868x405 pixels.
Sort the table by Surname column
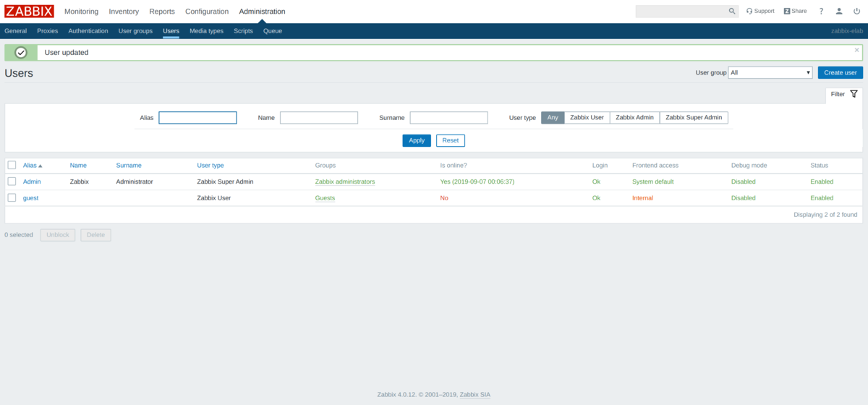pyautogui.click(x=129, y=166)
